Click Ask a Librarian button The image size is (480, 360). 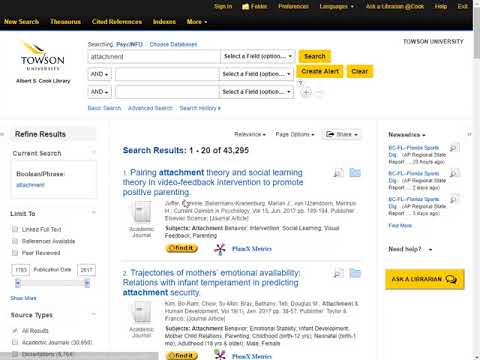click(x=424, y=279)
